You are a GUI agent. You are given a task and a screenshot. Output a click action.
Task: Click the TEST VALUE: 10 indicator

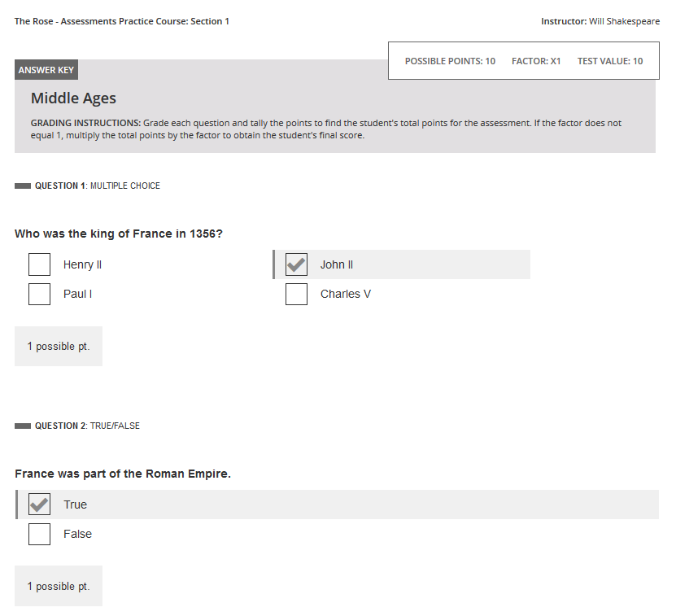611,60
